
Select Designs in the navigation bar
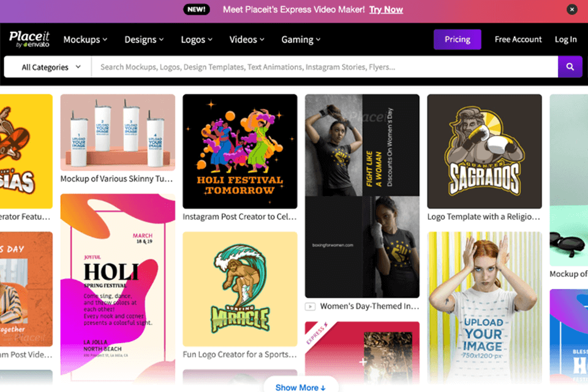click(x=144, y=39)
